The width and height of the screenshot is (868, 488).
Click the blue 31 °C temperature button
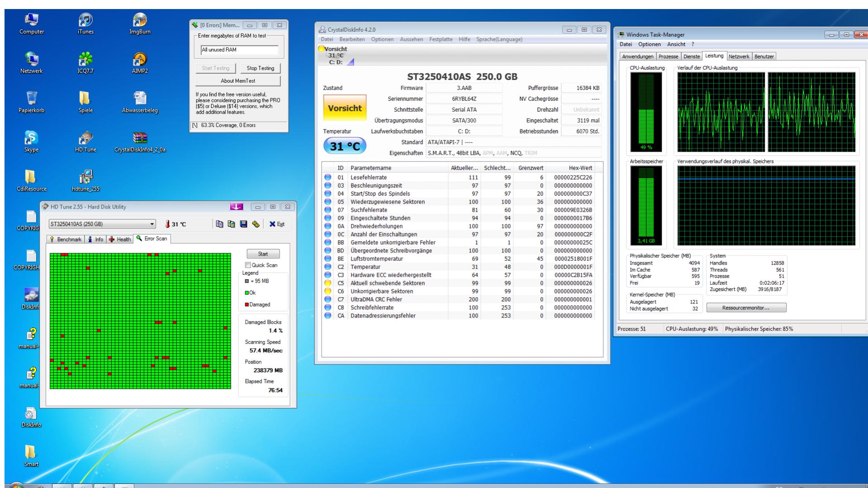[345, 146]
